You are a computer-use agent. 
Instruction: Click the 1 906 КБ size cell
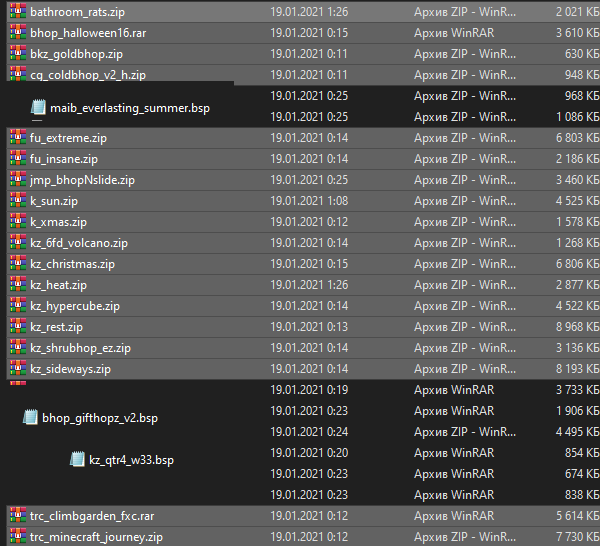click(x=577, y=411)
